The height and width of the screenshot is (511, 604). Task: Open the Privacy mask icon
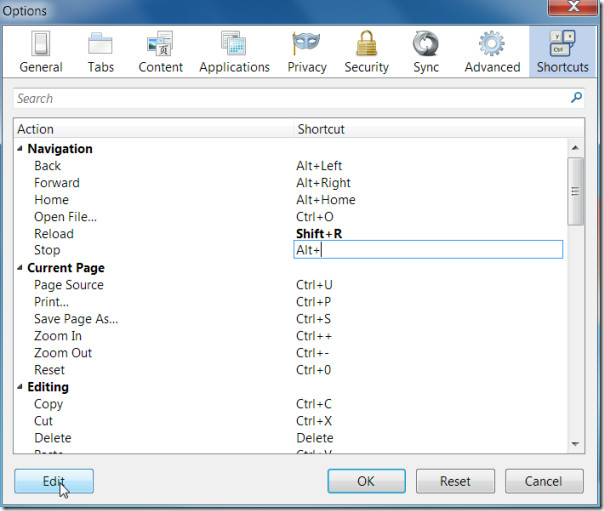click(306, 46)
